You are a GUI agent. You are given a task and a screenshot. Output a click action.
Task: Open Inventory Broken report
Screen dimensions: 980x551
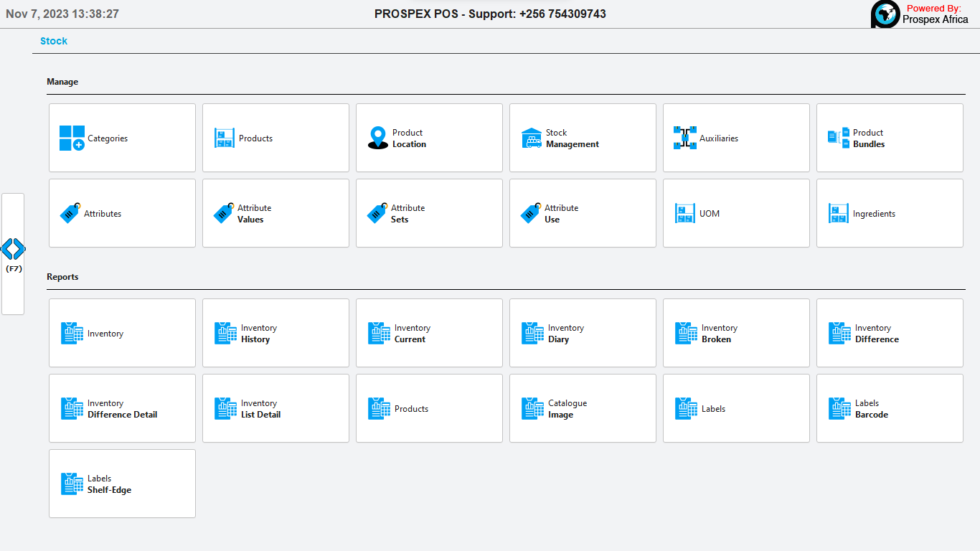coord(736,333)
